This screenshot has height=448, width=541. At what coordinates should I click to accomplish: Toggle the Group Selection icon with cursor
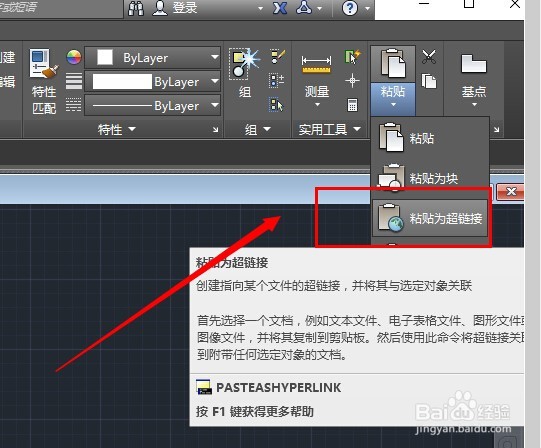pyautogui.click(x=276, y=105)
